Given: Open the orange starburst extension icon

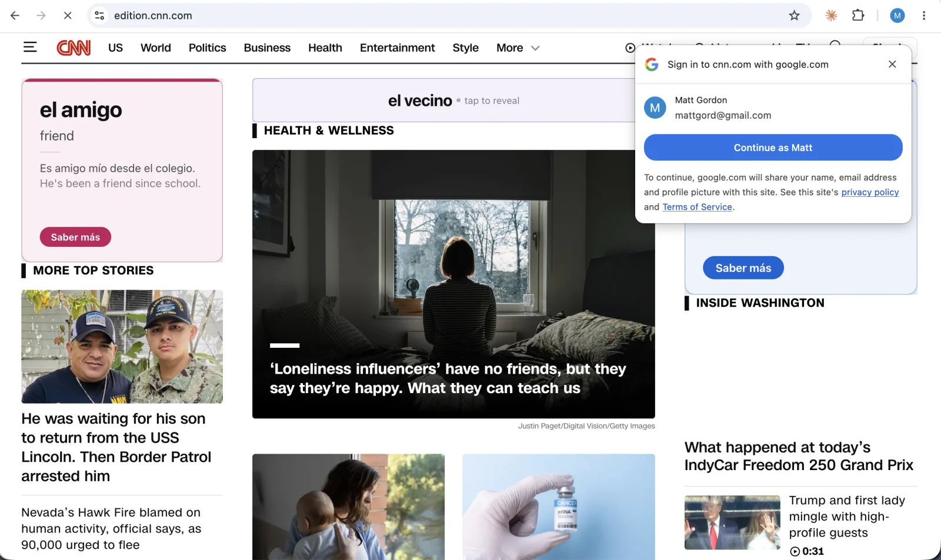Looking at the screenshot, I should pos(831,16).
